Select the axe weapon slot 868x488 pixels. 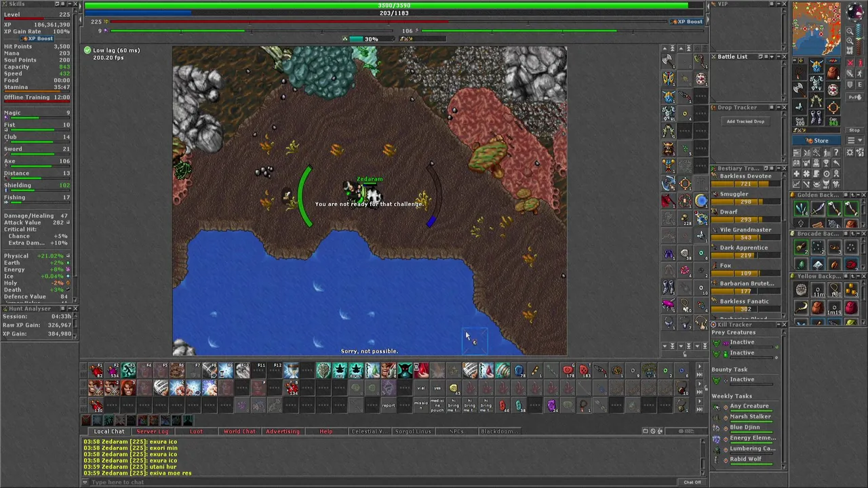click(800, 89)
